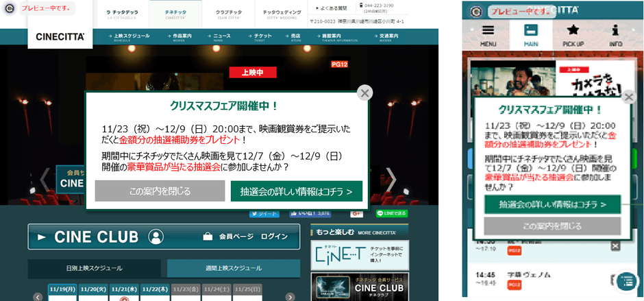The height and width of the screenshot is (301, 644).
Task: Click the LINEで送る share button
Action: [392, 213]
